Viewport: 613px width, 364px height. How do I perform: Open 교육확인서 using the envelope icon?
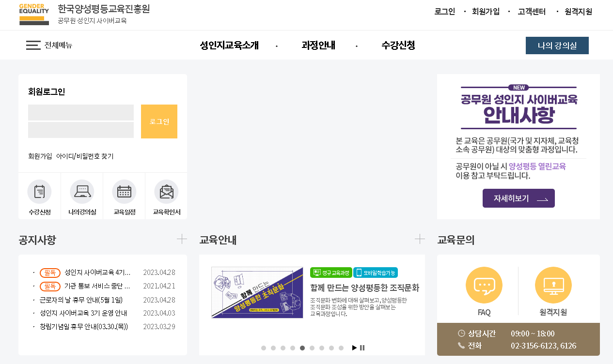coord(166,192)
